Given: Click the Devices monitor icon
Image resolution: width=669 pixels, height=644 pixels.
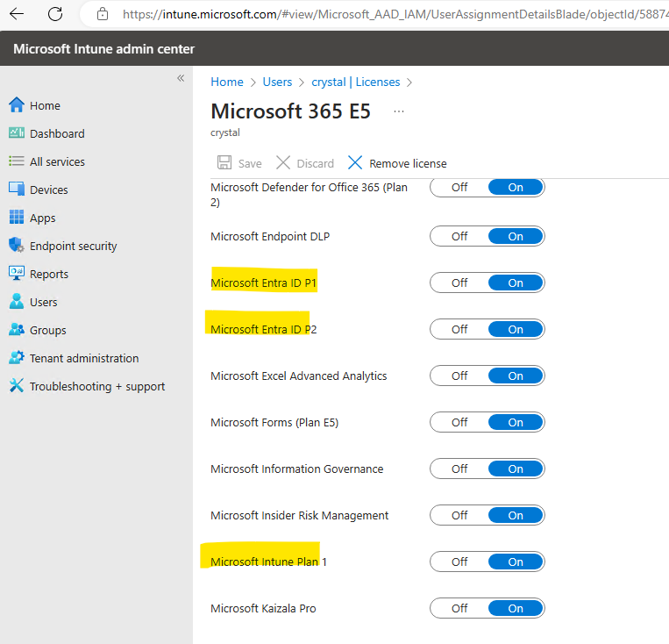Looking at the screenshot, I should [x=17, y=189].
